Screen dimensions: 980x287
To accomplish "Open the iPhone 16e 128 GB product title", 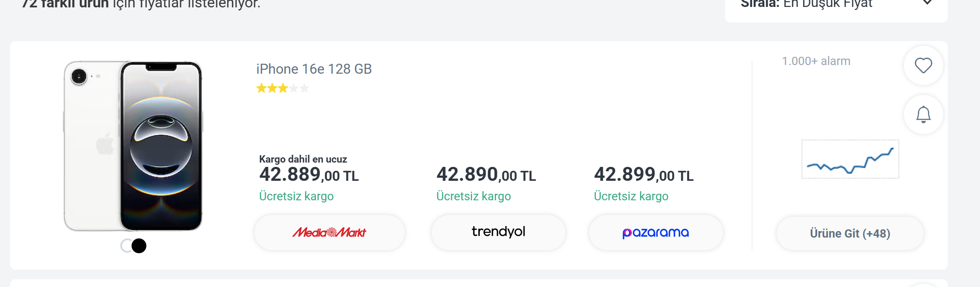I will pyautogui.click(x=314, y=69).
